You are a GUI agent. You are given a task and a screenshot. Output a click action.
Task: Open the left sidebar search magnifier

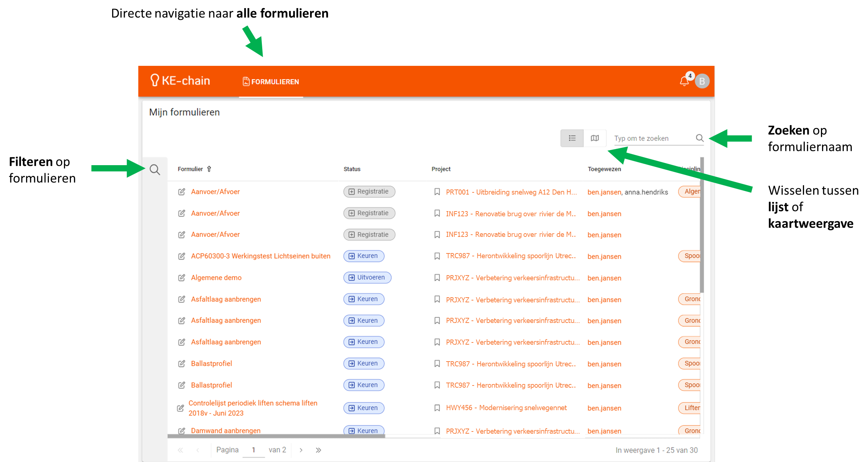tap(155, 170)
